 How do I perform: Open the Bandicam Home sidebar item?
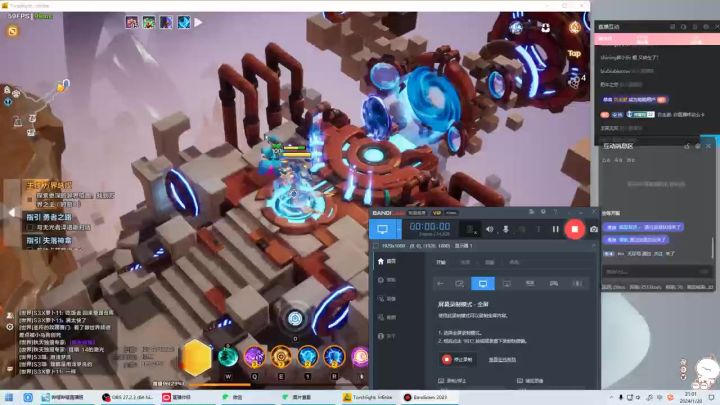coord(387,261)
